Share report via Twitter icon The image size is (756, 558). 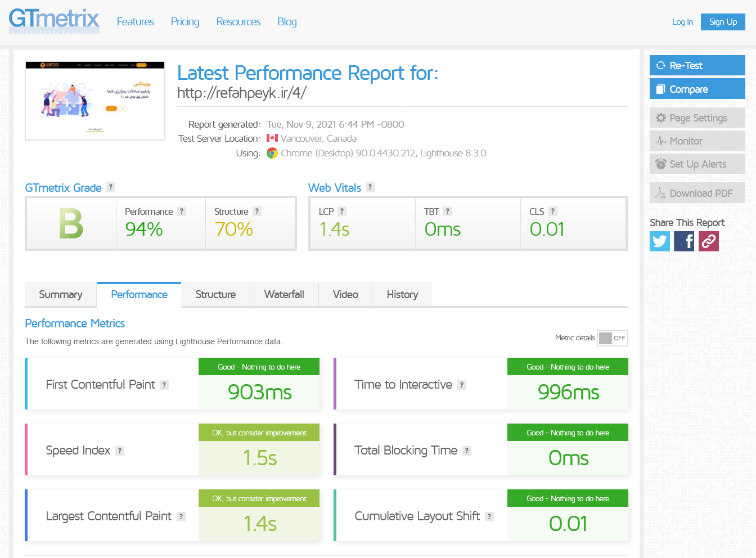coord(660,241)
